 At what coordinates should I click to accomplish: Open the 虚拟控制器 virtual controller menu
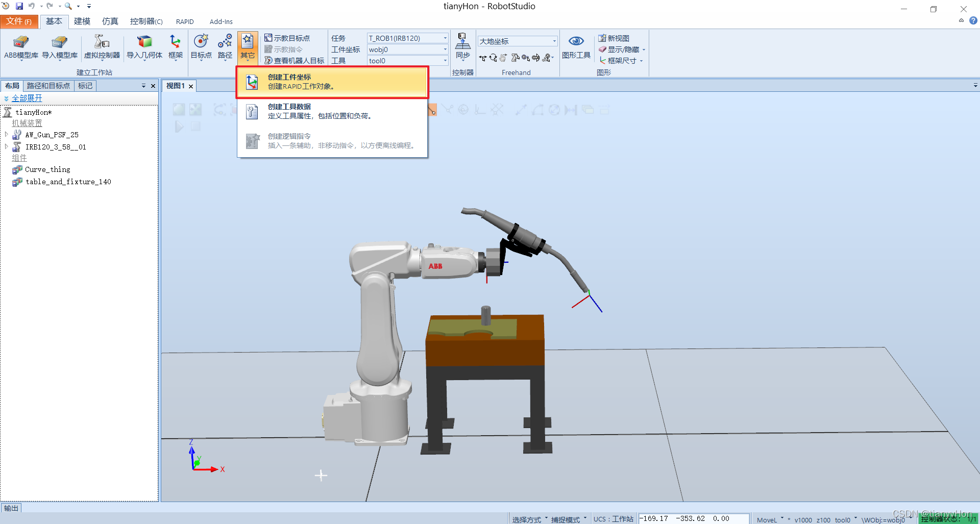coord(102,47)
